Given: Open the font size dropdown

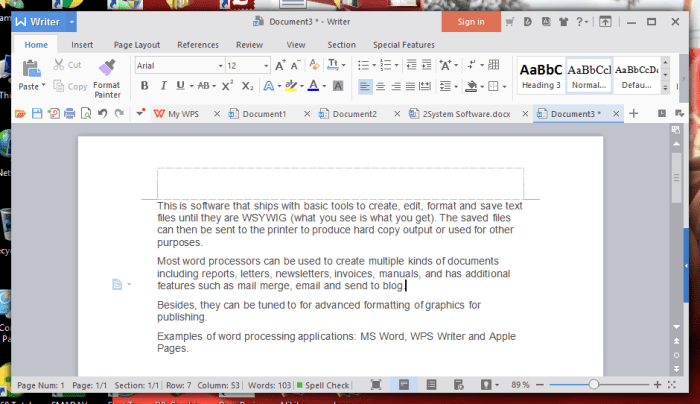Looking at the screenshot, I should click(259, 65).
